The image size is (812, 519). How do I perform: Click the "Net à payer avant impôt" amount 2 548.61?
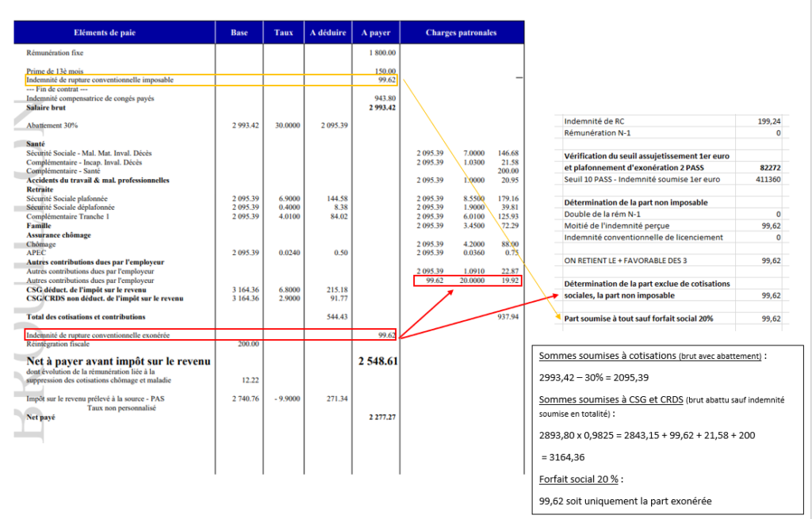click(x=378, y=361)
